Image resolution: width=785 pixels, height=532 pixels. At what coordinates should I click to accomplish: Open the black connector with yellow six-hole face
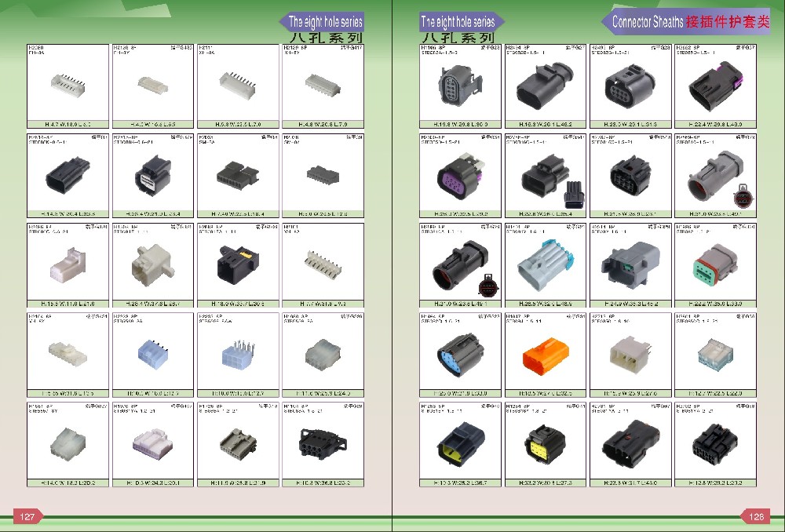coord(545,444)
